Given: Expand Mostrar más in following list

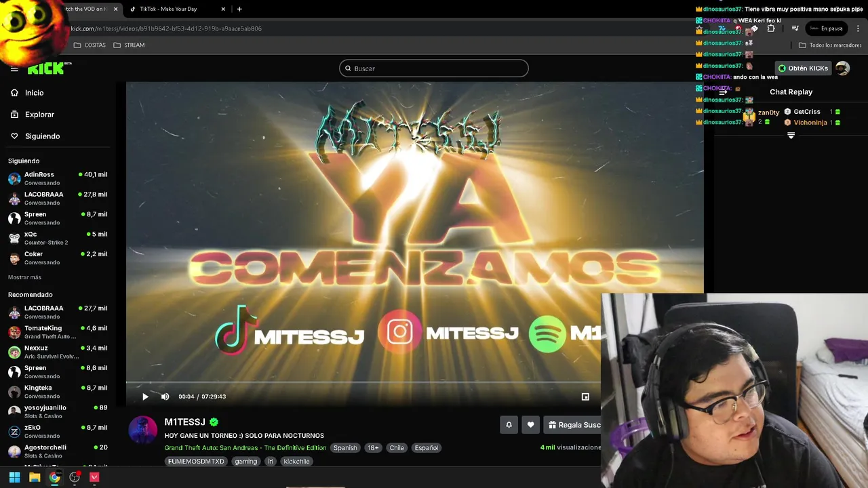Looking at the screenshot, I should (x=24, y=277).
